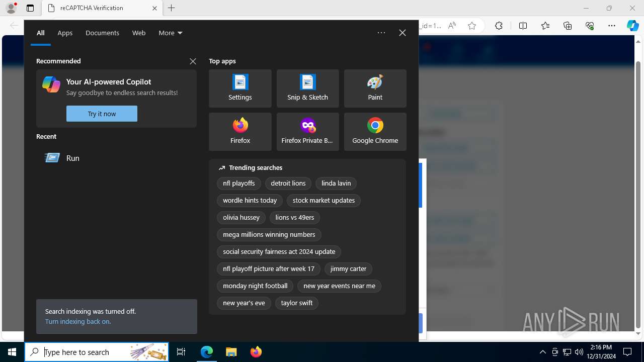
Task: Open the Run recent item
Action: pos(116,158)
